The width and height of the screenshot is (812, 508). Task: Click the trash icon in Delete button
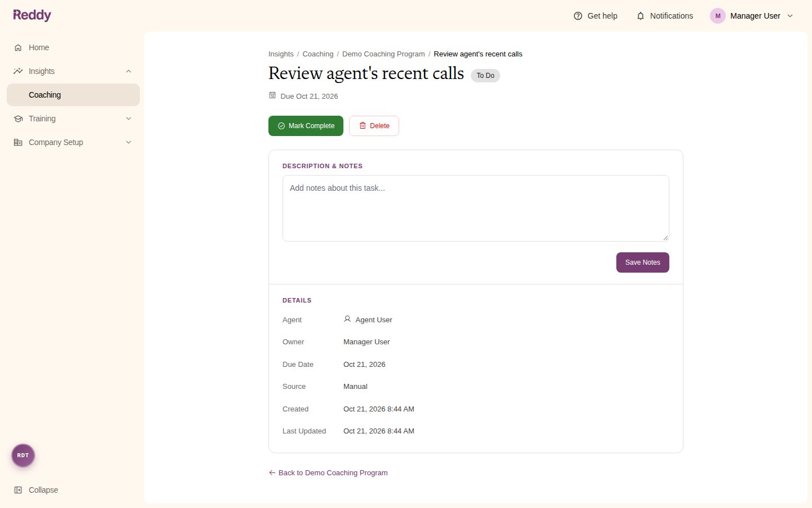[363, 125]
